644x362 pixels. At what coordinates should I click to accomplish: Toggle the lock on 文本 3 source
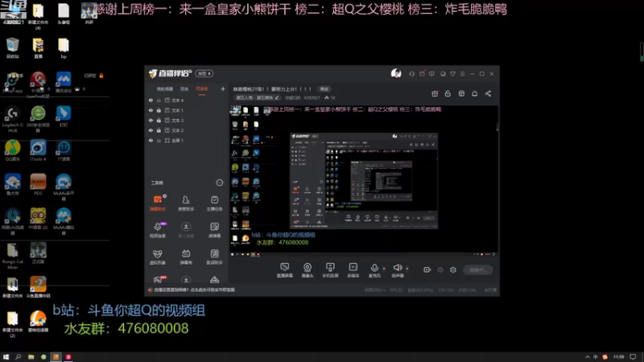click(x=159, y=120)
